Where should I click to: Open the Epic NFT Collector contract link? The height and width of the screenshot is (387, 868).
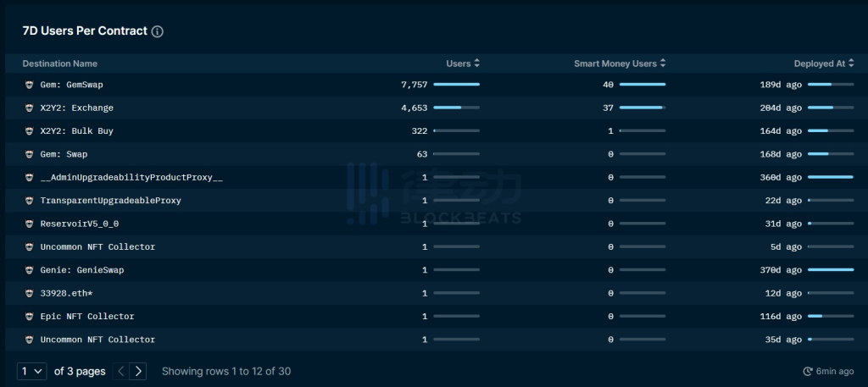pyautogui.click(x=87, y=316)
